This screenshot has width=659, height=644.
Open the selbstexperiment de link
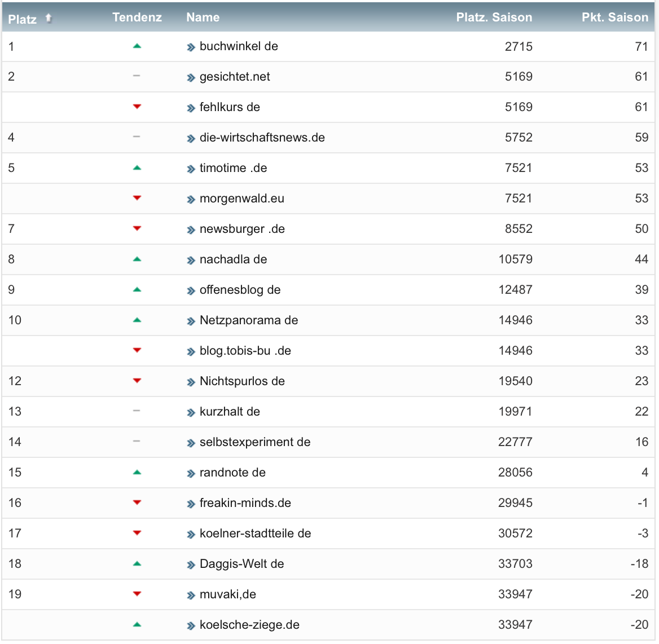click(x=254, y=442)
